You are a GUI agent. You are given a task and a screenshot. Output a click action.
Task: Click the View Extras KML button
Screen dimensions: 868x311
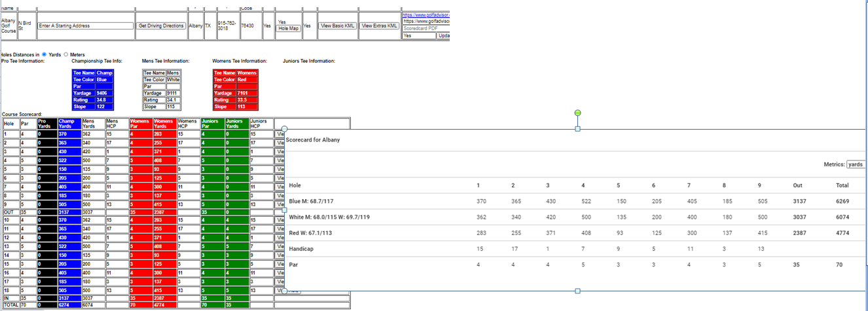[380, 26]
